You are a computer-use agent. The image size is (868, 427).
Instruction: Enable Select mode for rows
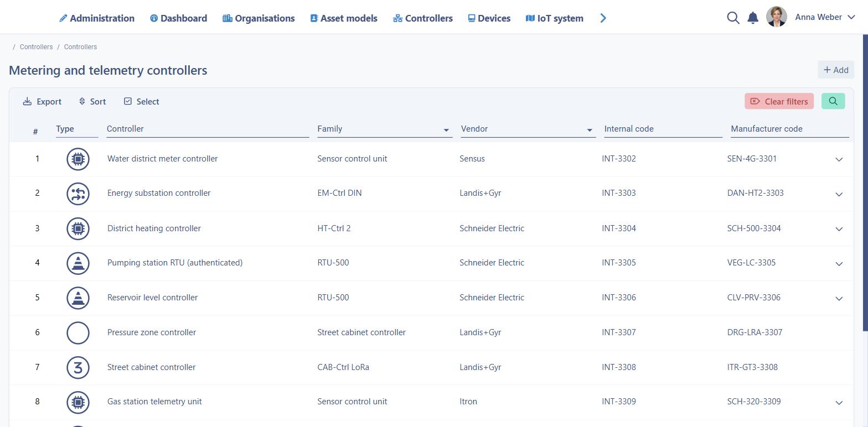pos(141,101)
